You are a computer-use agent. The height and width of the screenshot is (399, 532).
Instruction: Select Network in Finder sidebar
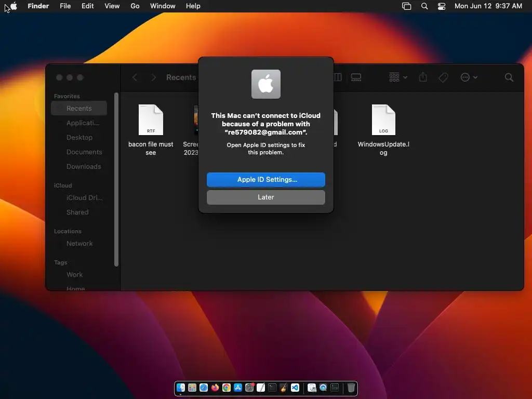coord(79,243)
